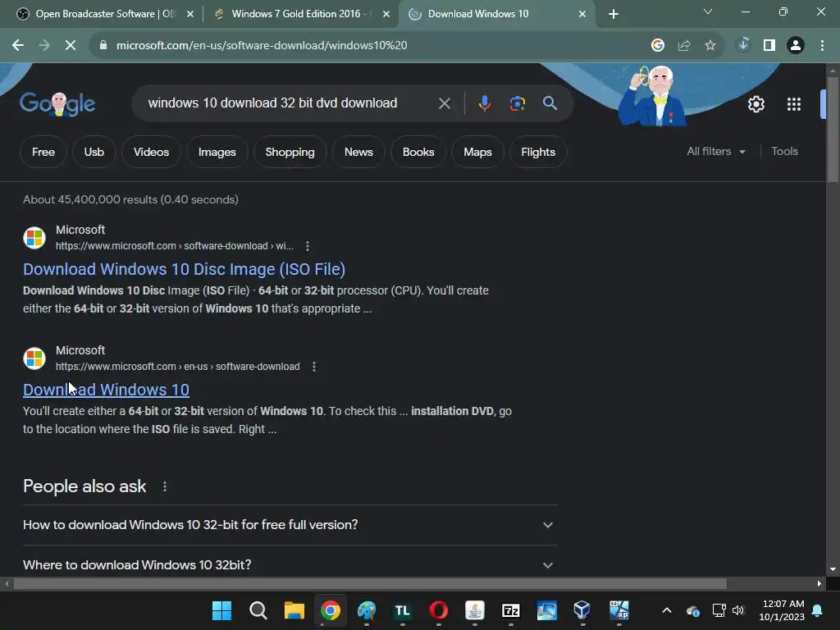Toggle the browser side panel
The height and width of the screenshot is (630, 840).
point(769,46)
